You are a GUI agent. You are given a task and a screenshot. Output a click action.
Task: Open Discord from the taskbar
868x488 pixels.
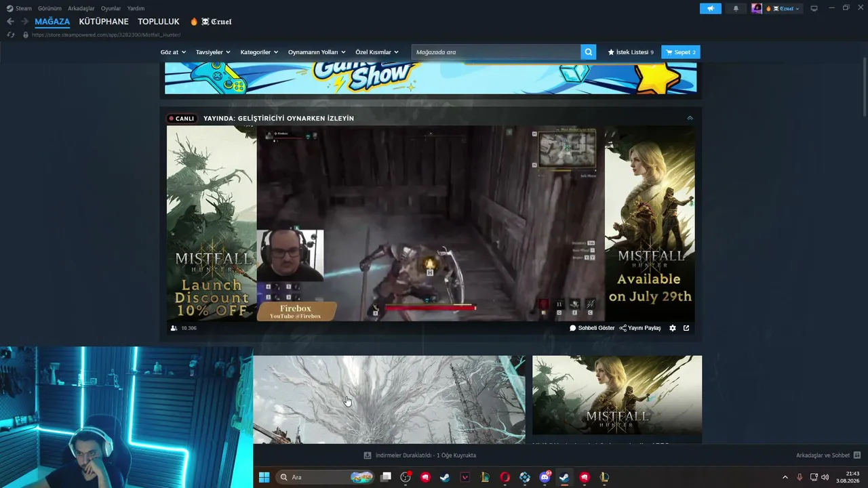545,477
